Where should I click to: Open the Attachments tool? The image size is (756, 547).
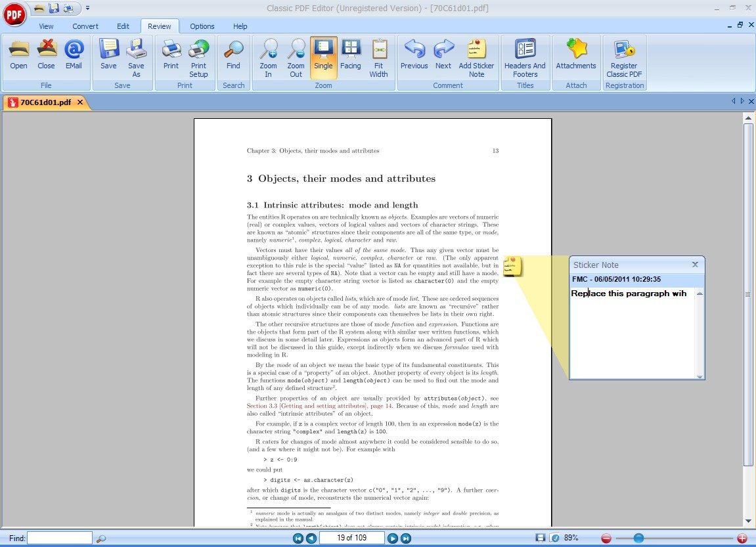coord(576,54)
